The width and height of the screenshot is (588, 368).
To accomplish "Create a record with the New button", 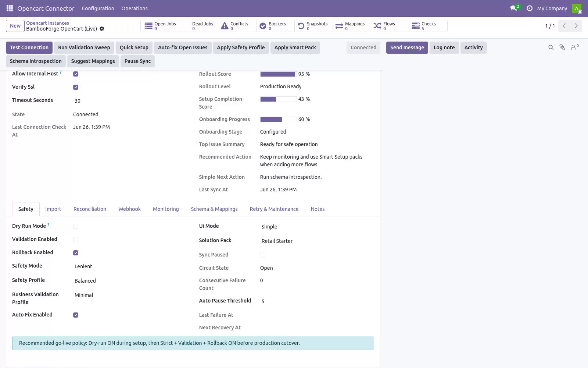I will [x=15, y=26].
